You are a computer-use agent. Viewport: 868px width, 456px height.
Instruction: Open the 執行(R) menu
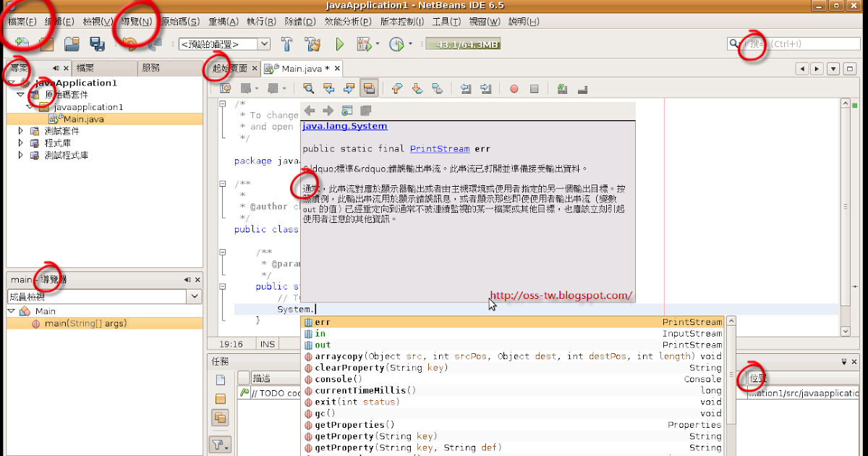pyautogui.click(x=261, y=22)
